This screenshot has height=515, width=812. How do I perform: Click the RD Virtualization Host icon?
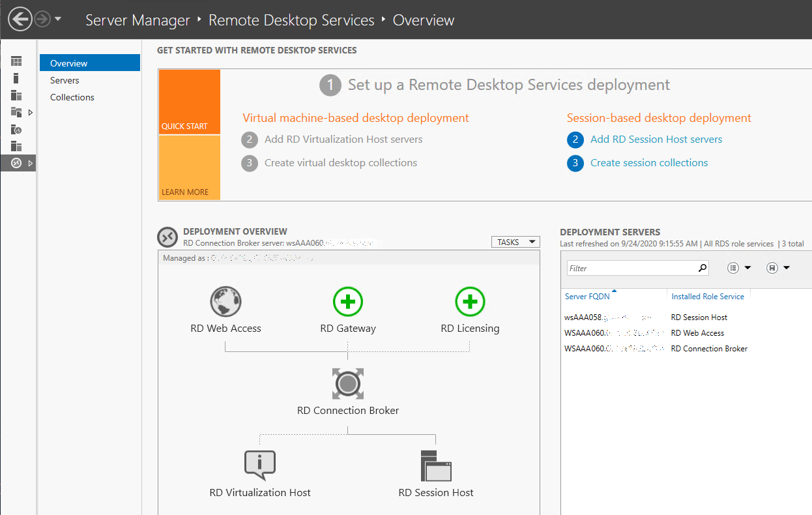(260, 465)
